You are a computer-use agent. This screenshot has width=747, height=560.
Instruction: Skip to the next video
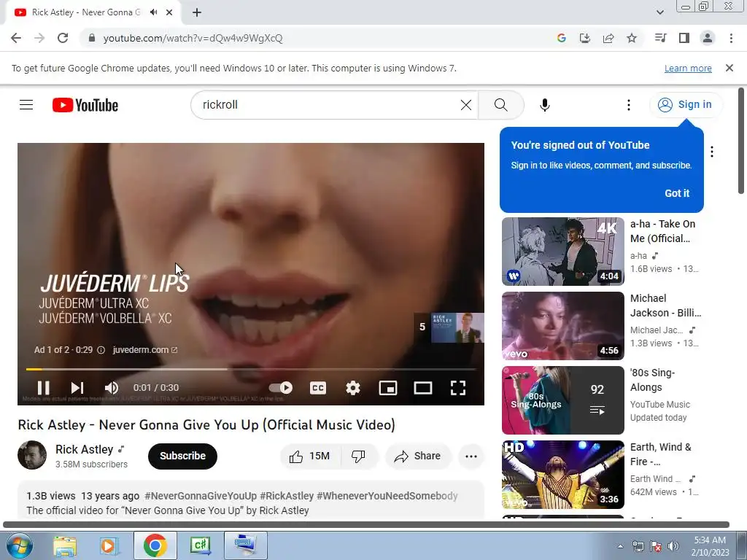tap(77, 388)
